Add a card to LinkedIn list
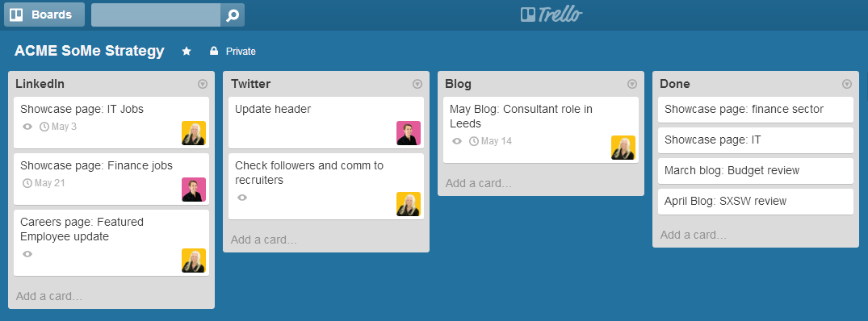The width and height of the screenshot is (868, 321). 49,296
